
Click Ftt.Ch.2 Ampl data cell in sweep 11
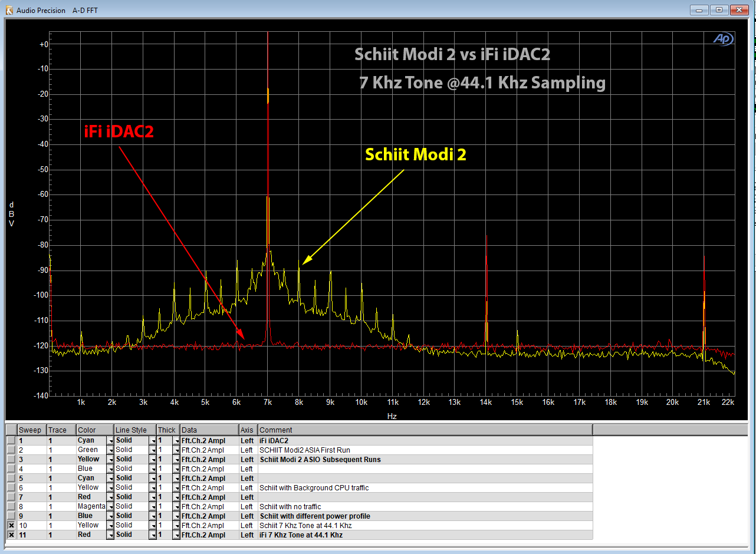[x=209, y=535]
